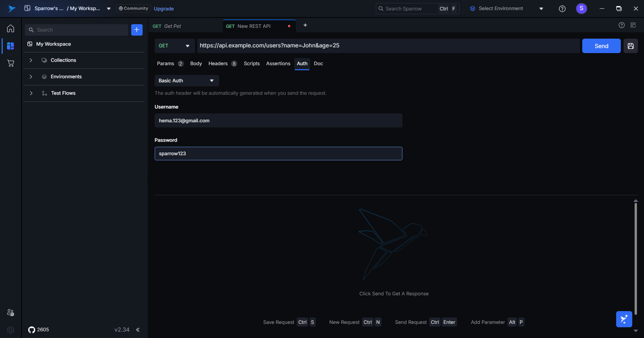Viewport: 644px width, 338px height.
Task: Click the GitHub stars icon
Action: pyautogui.click(x=32, y=330)
